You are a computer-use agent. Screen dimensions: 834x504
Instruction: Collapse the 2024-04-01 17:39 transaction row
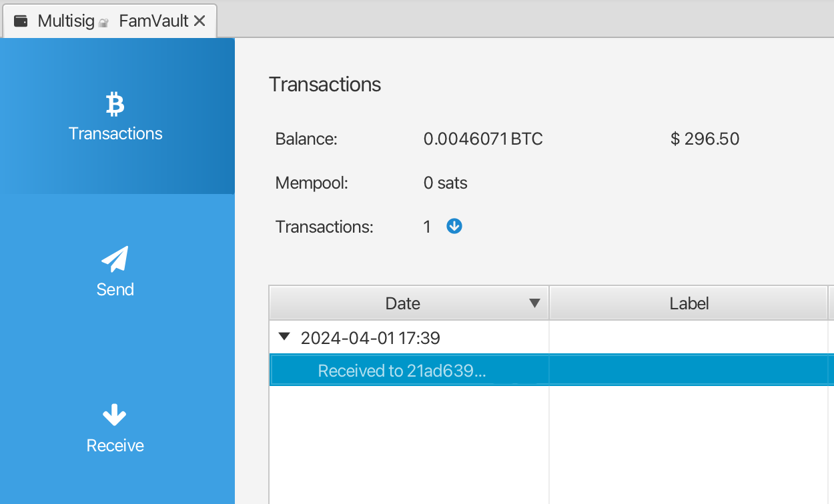284,337
